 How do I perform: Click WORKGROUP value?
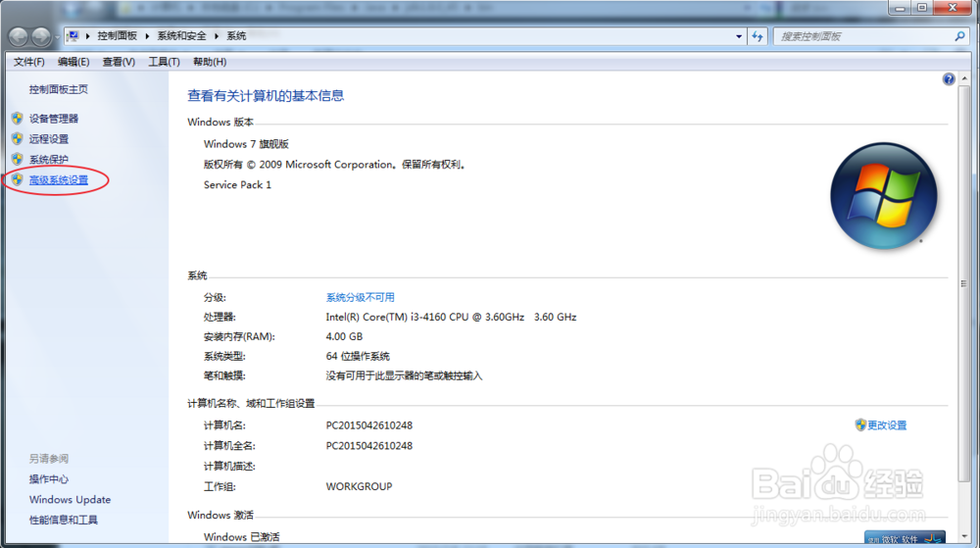point(359,486)
